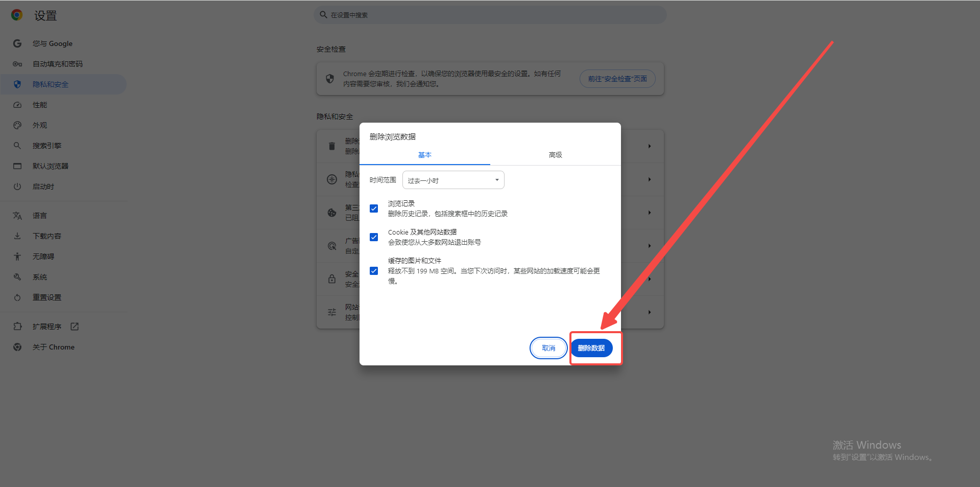
Task: Click the Chrome icon for 关于 Chrome
Action: (x=17, y=347)
